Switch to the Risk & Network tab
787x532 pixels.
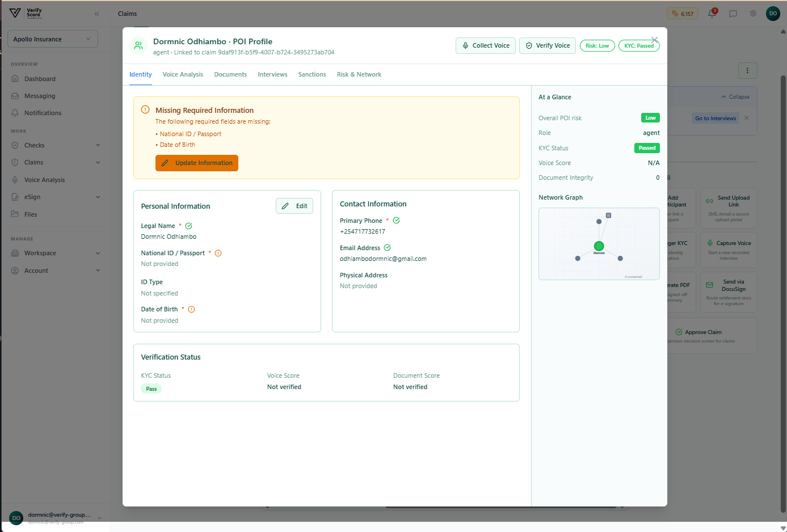[359, 74]
